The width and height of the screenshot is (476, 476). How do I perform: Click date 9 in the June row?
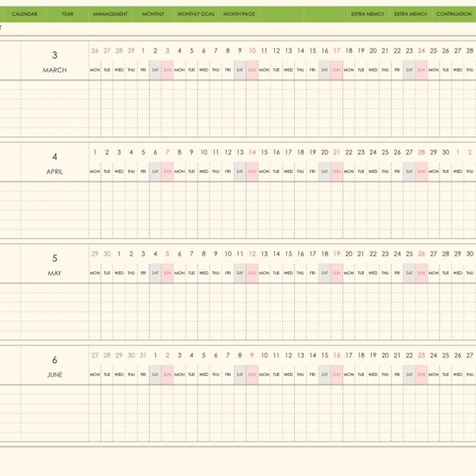[252, 355]
